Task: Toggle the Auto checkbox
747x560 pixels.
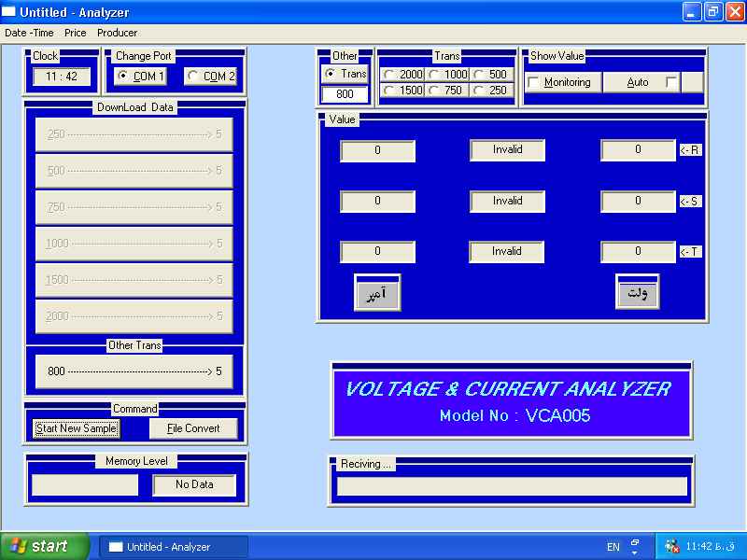Action: coord(670,82)
